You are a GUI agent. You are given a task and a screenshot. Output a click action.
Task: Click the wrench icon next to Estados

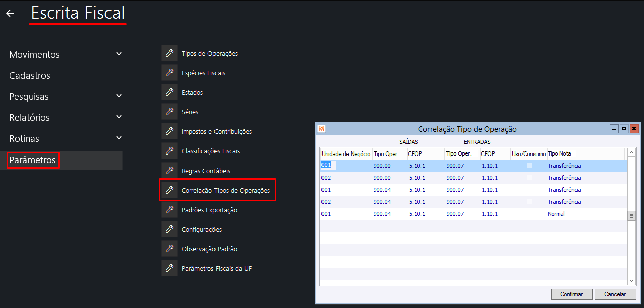170,92
